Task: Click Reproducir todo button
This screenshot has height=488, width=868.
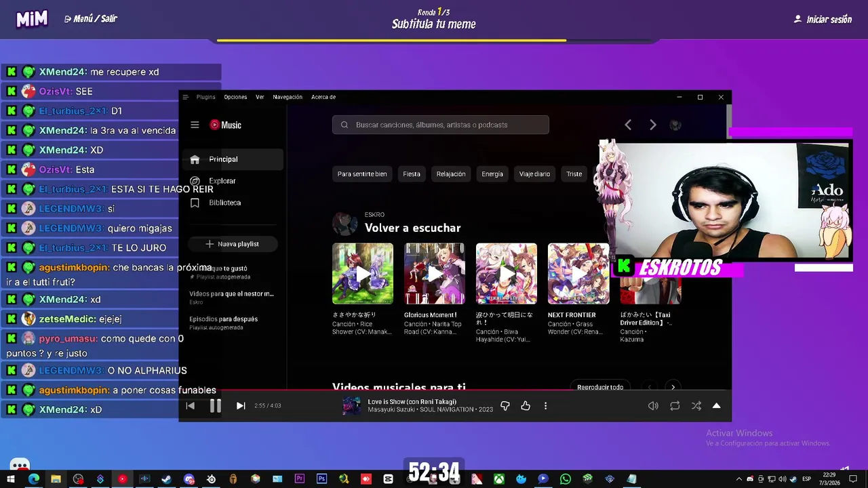Action: tap(600, 387)
